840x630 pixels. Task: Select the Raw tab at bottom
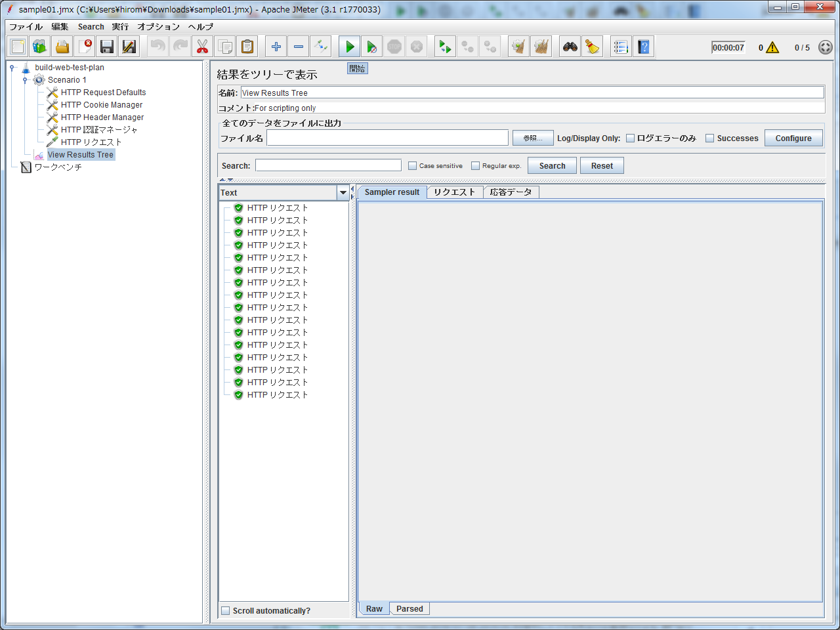click(x=374, y=609)
